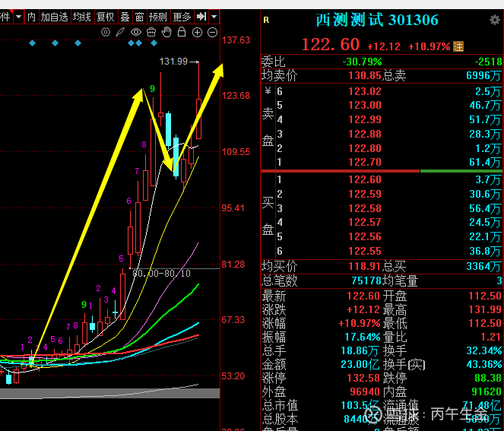Open the chart settings gear icon
504x431 pixels.
tap(106, 32)
